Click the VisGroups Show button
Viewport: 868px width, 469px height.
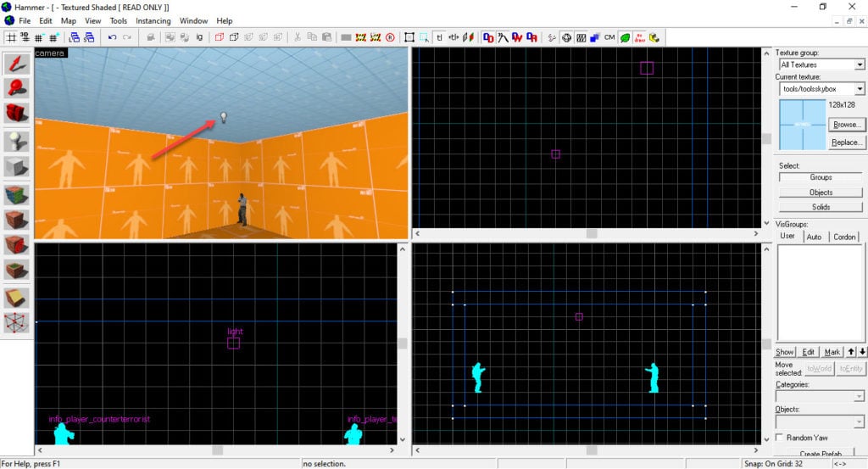pos(784,352)
